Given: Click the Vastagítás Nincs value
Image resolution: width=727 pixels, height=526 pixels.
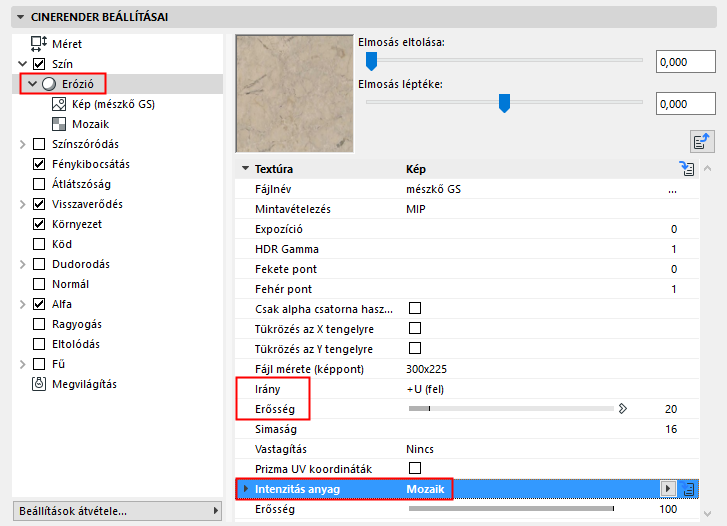Looking at the screenshot, I should pyautogui.click(x=420, y=449).
